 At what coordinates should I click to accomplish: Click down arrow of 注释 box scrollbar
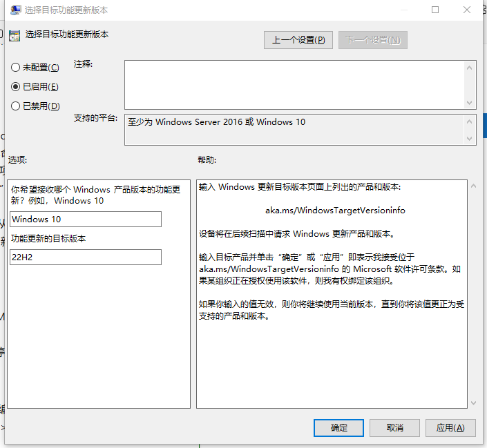(469, 102)
